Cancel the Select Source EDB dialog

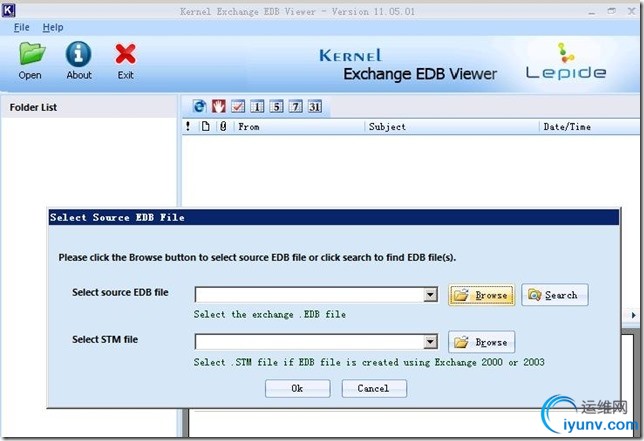(x=374, y=388)
